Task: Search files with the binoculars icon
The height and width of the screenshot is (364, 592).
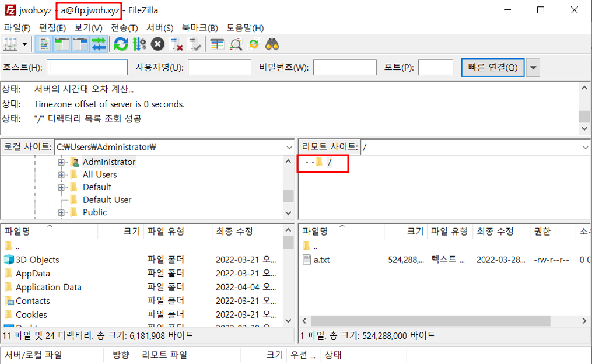Action: tap(272, 44)
